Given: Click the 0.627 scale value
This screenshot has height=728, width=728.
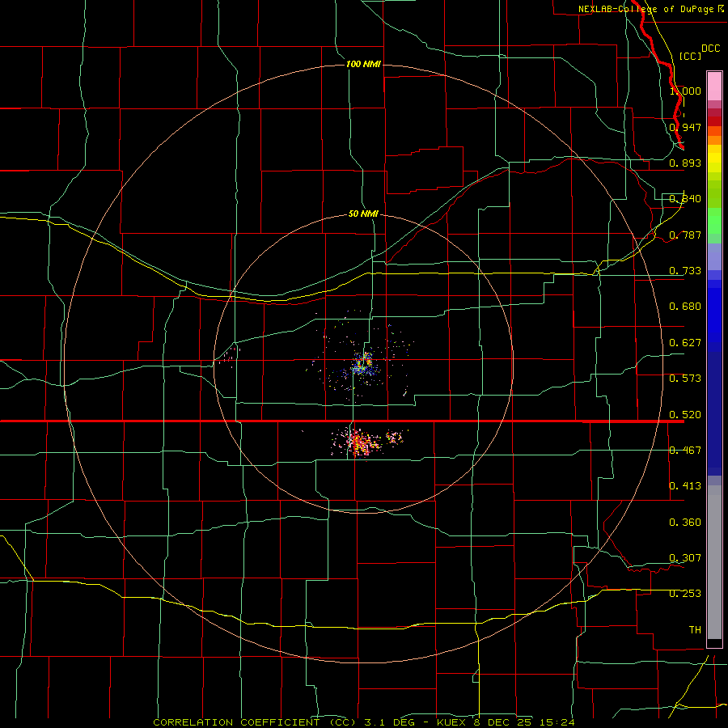Looking at the screenshot, I should point(685,343).
